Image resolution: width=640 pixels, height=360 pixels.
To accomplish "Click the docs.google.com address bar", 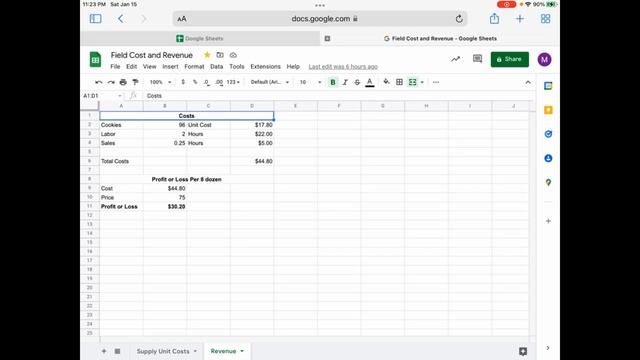I will [320, 19].
